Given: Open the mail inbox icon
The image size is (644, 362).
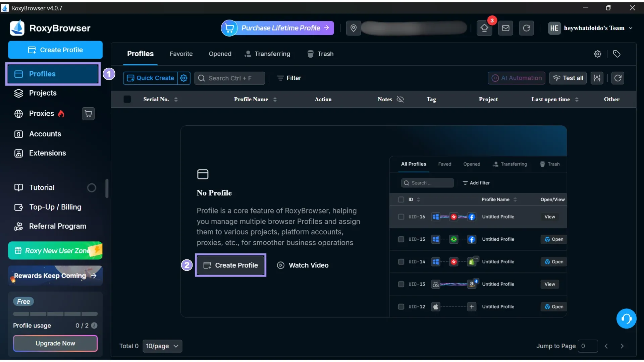Looking at the screenshot, I should pyautogui.click(x=505, y=28).
